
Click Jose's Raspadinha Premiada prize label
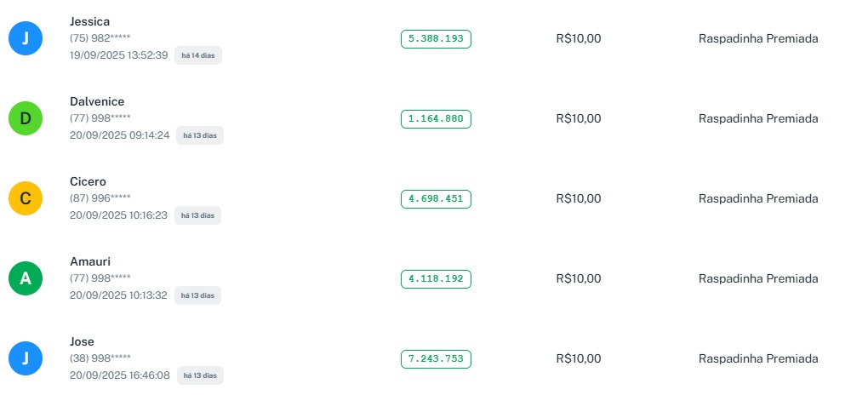(x=758, y=358)
